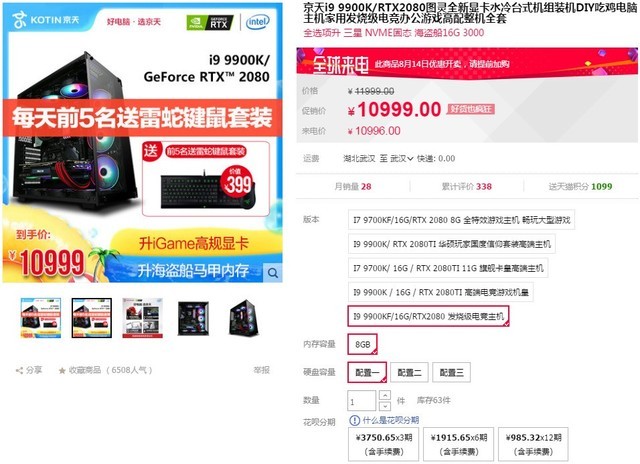The width and height of the screenshot is (640, 464).
Task: Select 3-period installment ¥3750.65x3期
Action: pos(384,444)
